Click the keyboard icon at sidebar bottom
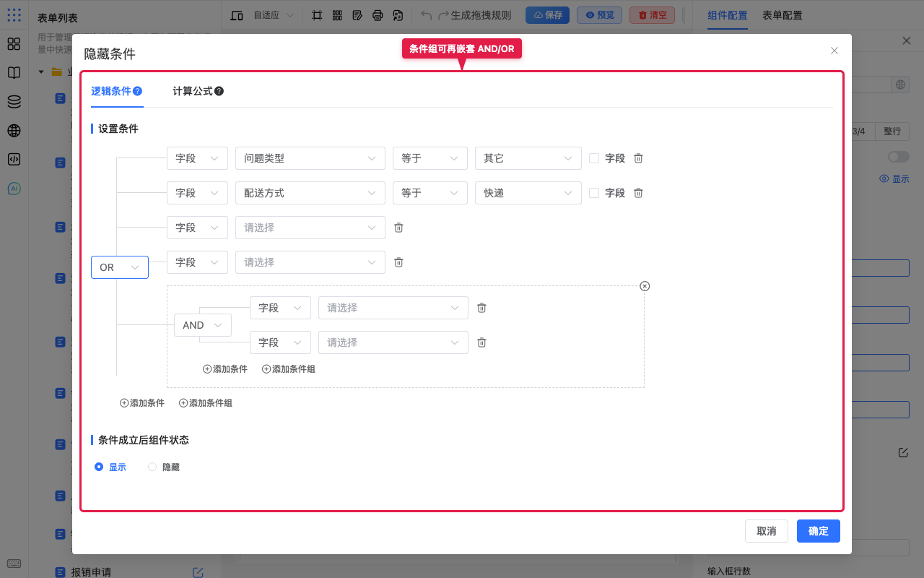924x578 pixels. click(14, 564)
